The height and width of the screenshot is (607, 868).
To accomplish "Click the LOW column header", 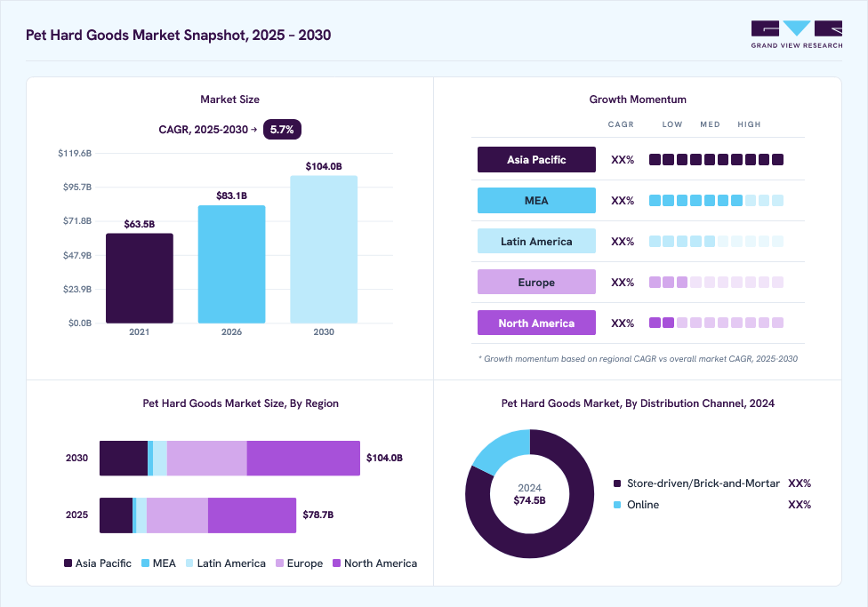I will [x=672, y=124].
